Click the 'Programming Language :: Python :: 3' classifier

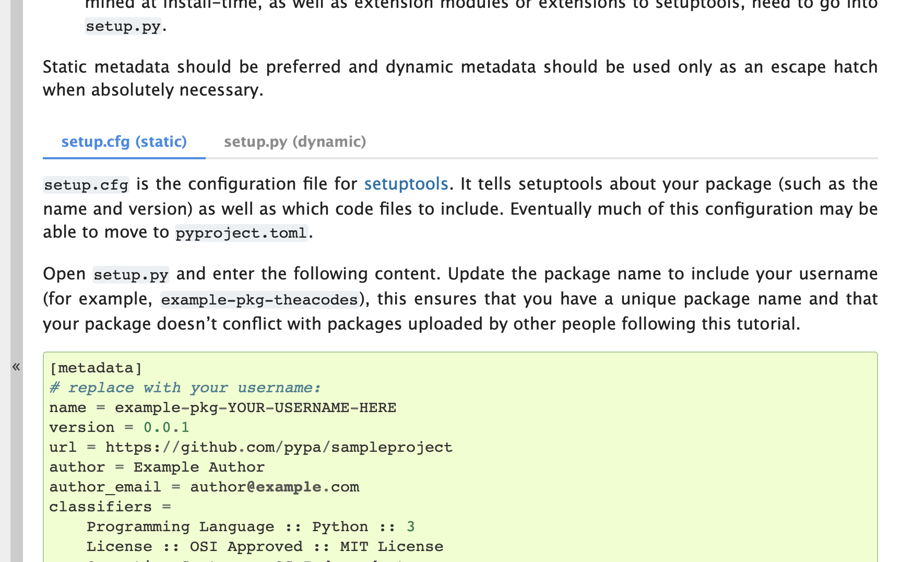pyautogui.click(x=251, y=526)
